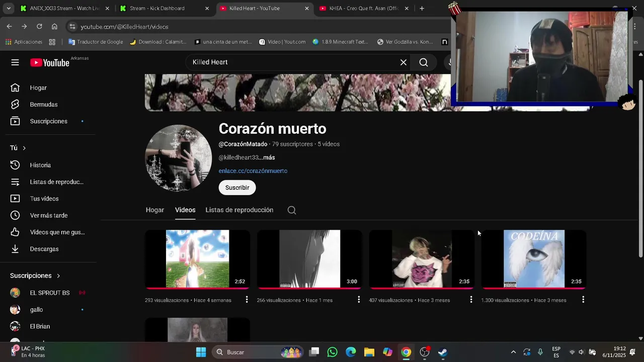Viewport: 644px width, 362px height.
Task: Play the 3:00 video thumbnail
Action: [309, 259]
